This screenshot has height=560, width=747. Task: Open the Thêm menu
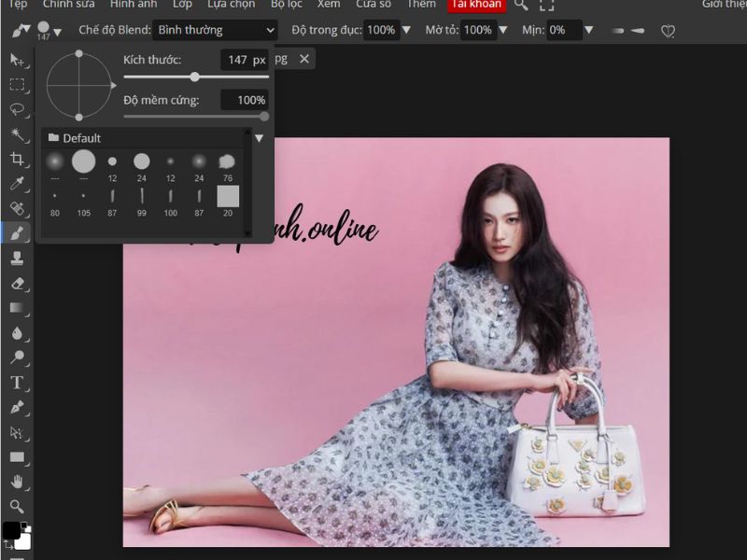pyautogui.click(x=421, y=5)
